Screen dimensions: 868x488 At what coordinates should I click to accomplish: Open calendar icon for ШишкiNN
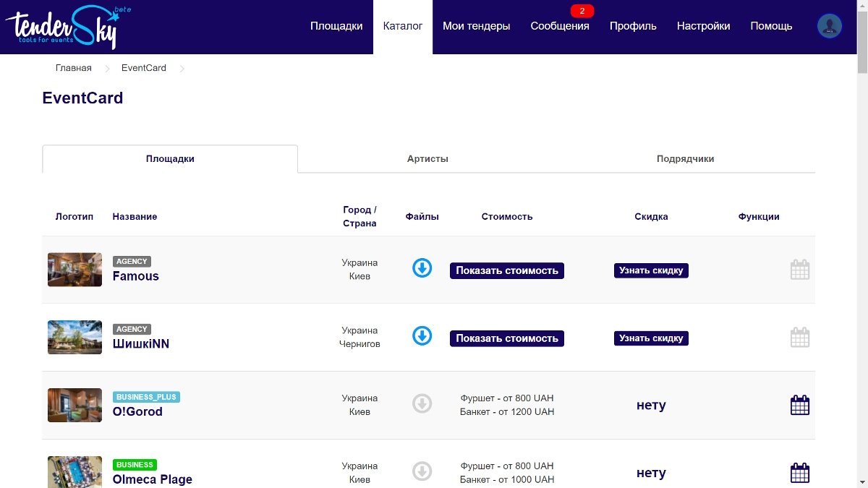coord(799,338)
